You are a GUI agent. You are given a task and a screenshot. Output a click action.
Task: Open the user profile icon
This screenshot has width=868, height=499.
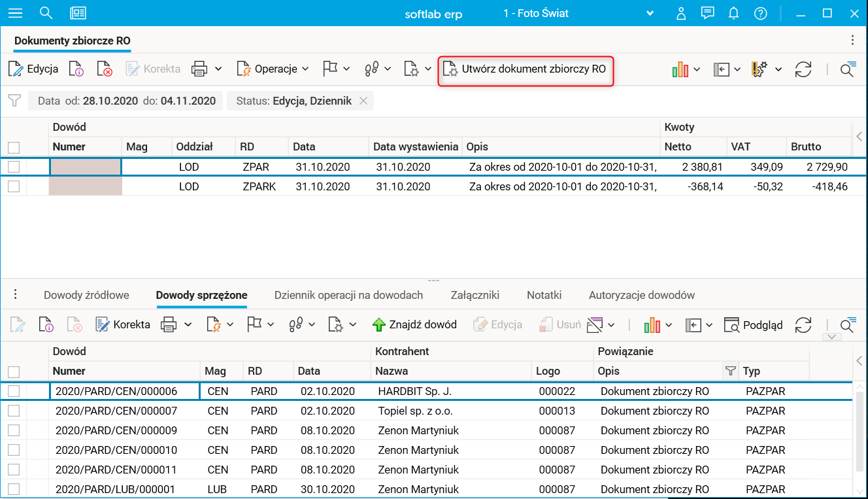click(x=681, y=13)
